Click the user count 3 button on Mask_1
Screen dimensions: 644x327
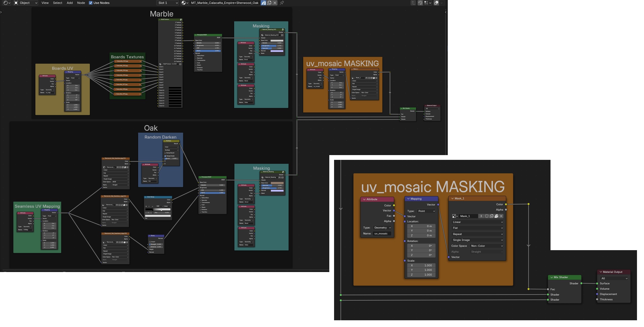pos(481,216)
